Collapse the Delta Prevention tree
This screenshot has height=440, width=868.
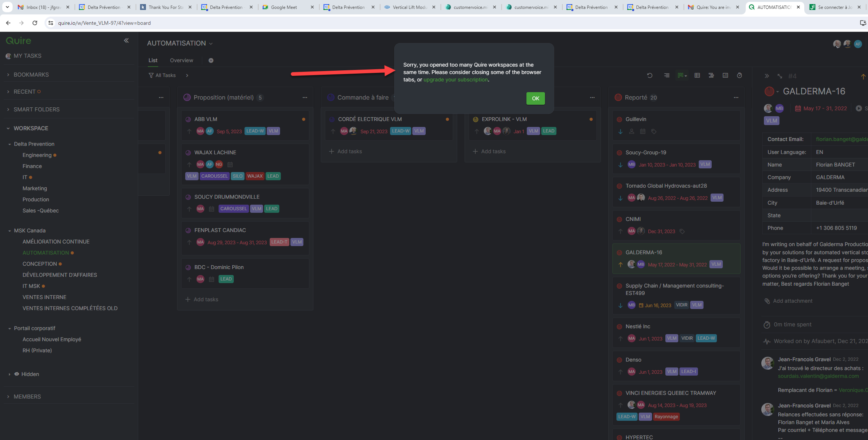[x=10, y=144]
